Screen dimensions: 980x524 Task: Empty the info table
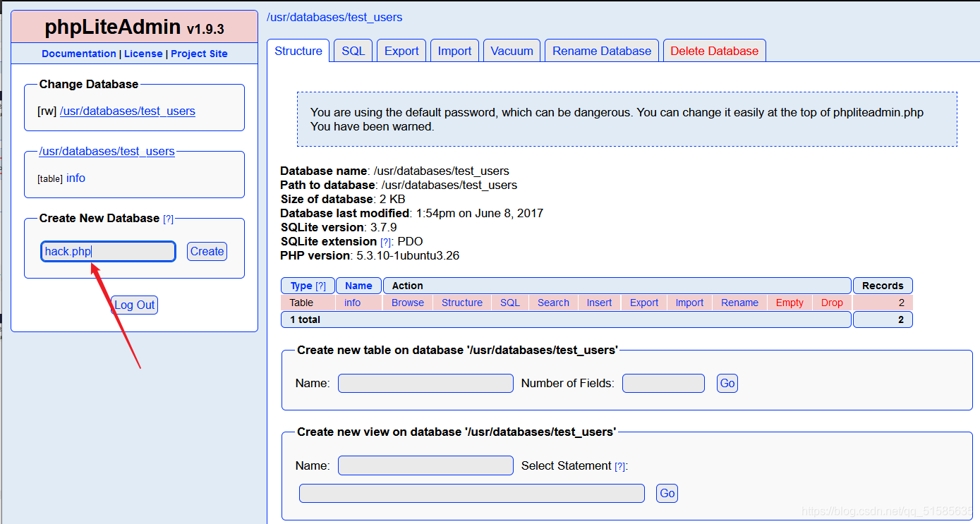790,303
